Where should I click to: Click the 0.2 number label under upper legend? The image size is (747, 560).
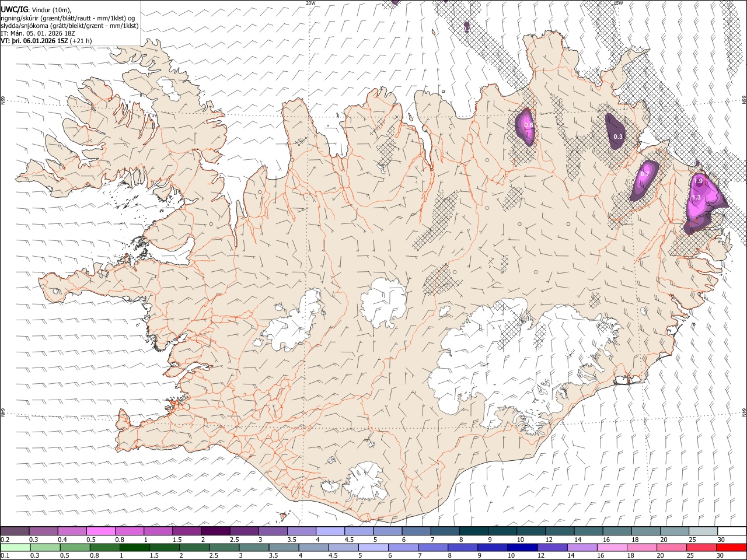click(x=5, y=540)
